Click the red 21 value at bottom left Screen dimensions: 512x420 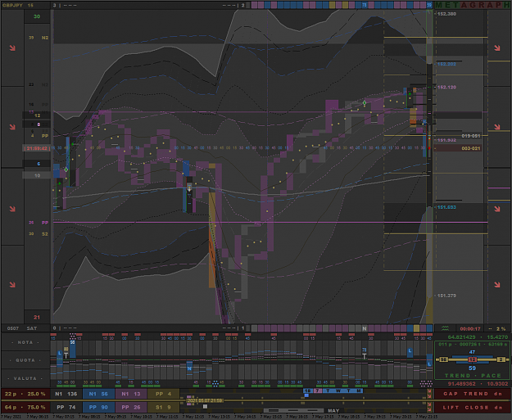(37, 317)
